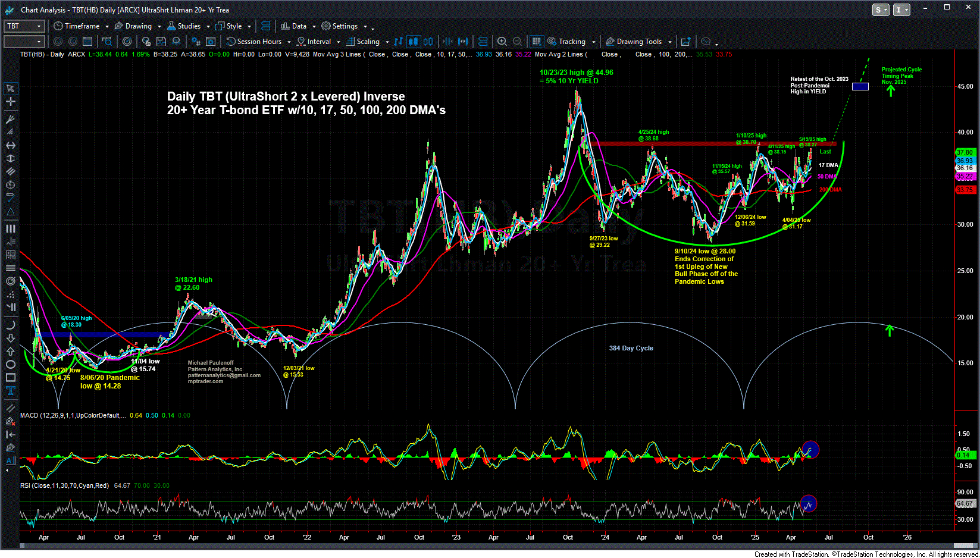This screenshot has width=980, height=558.
Task: Click the zoom out magnifier icon
Action: (x=517, y=42)
